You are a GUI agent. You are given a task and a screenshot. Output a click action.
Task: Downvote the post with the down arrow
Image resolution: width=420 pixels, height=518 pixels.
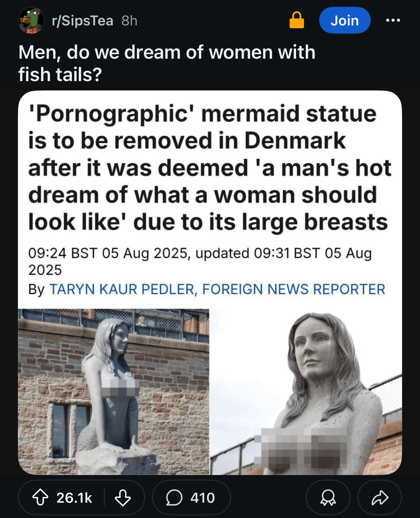(122, 498)
